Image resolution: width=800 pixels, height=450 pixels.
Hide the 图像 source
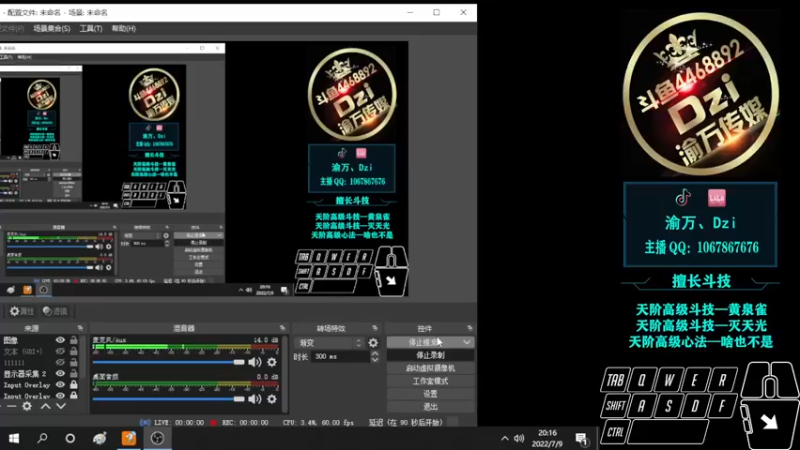click(x=60, y=340)
